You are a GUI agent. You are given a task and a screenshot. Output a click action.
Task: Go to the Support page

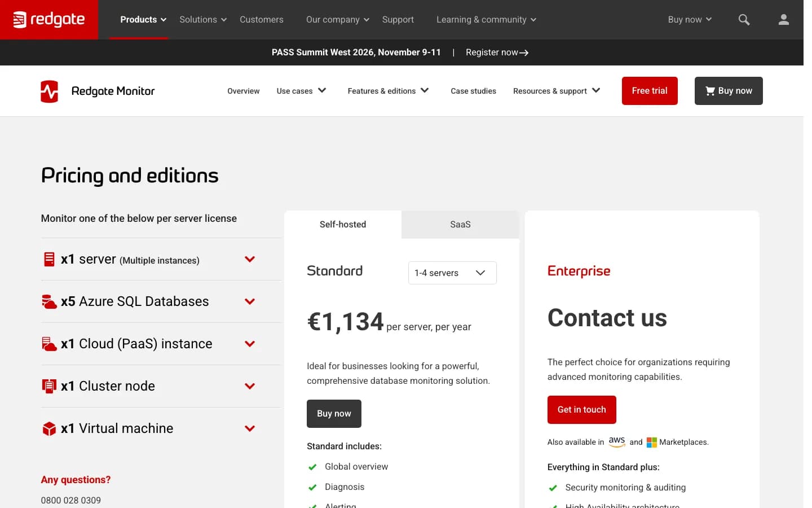(x=398, y=20)
